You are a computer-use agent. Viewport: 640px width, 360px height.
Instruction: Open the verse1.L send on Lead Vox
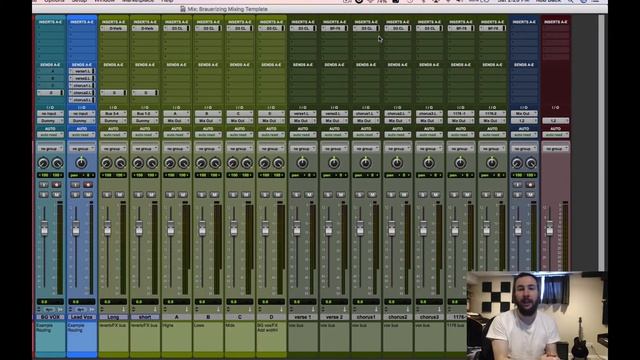click(82, 71)
